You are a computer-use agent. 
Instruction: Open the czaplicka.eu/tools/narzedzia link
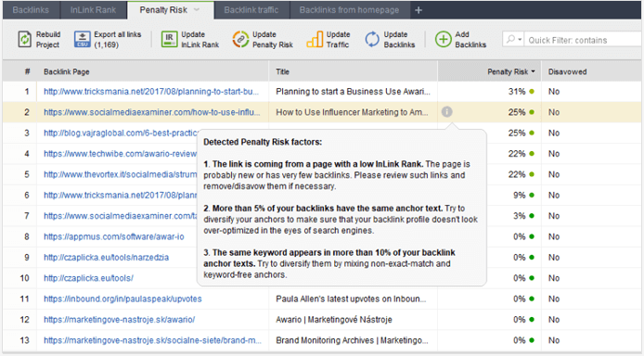coord(106,257)
